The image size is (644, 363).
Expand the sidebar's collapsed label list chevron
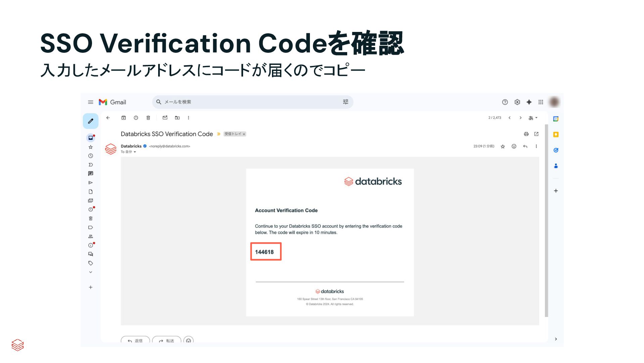[x=91, y=272]
